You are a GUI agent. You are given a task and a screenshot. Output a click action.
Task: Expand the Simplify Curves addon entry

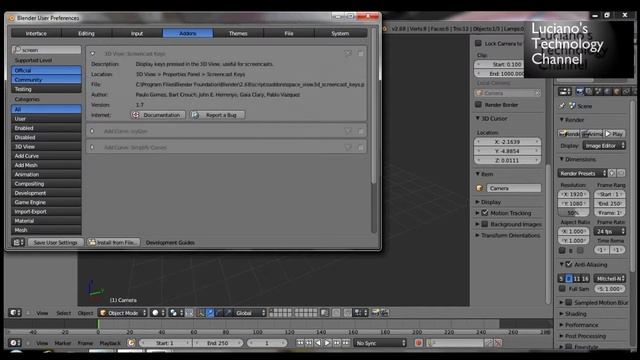click(x=93, y=147)
